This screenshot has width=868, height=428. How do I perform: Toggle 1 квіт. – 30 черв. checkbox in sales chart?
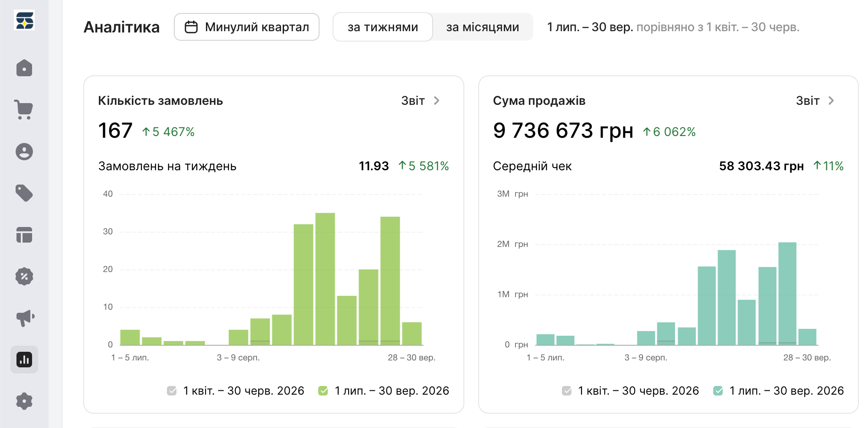pos(567,391)
